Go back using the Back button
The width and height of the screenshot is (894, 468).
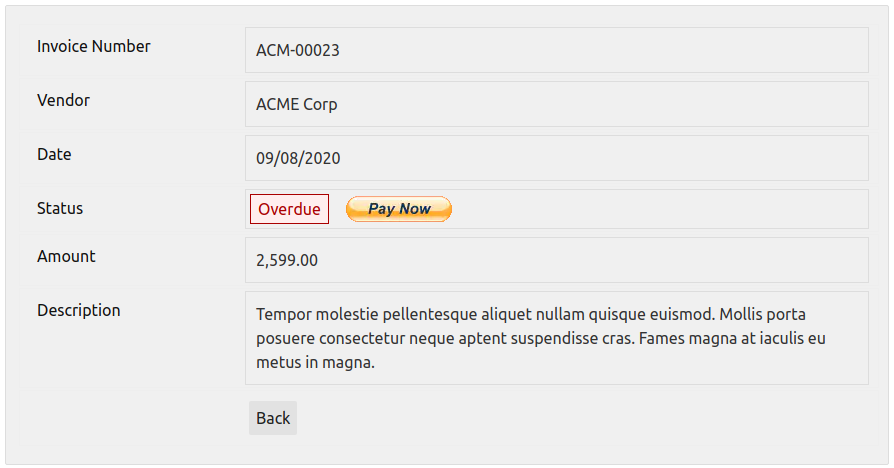[x=273, y=418]
